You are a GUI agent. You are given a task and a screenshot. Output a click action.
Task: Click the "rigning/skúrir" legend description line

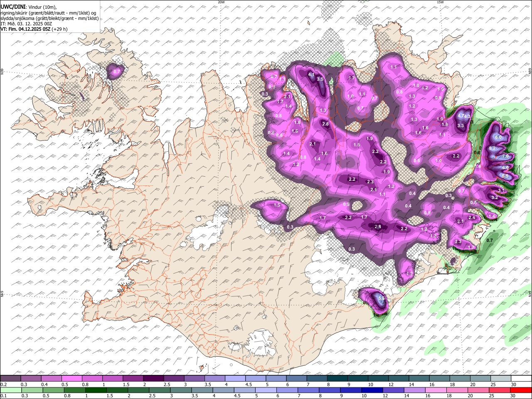coord(49,13)
